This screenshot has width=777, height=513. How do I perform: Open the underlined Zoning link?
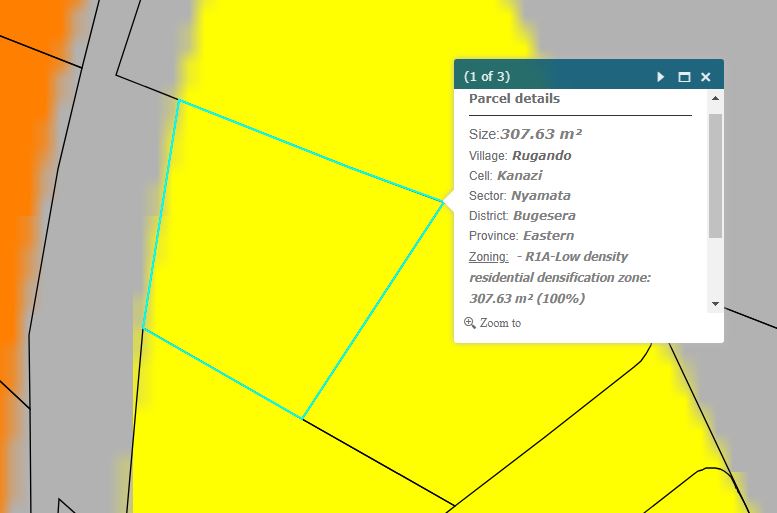[488, 257]
